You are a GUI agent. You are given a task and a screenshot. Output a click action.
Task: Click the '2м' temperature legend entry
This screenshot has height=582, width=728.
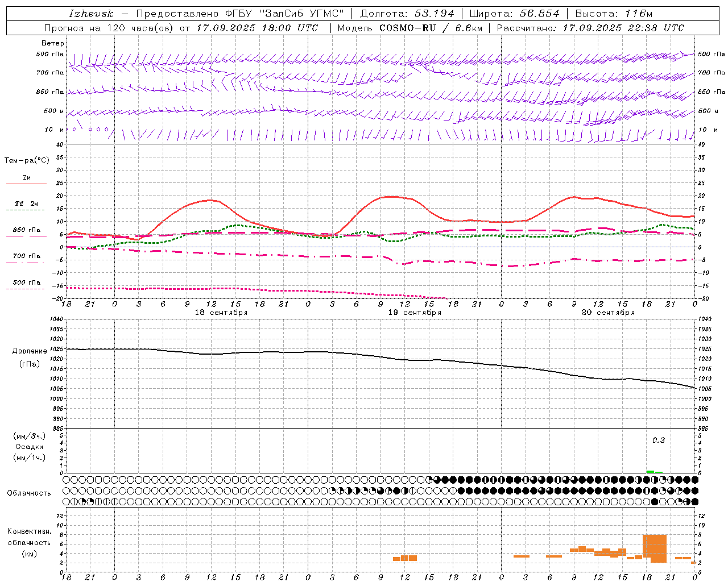click(x=27, y=177)
